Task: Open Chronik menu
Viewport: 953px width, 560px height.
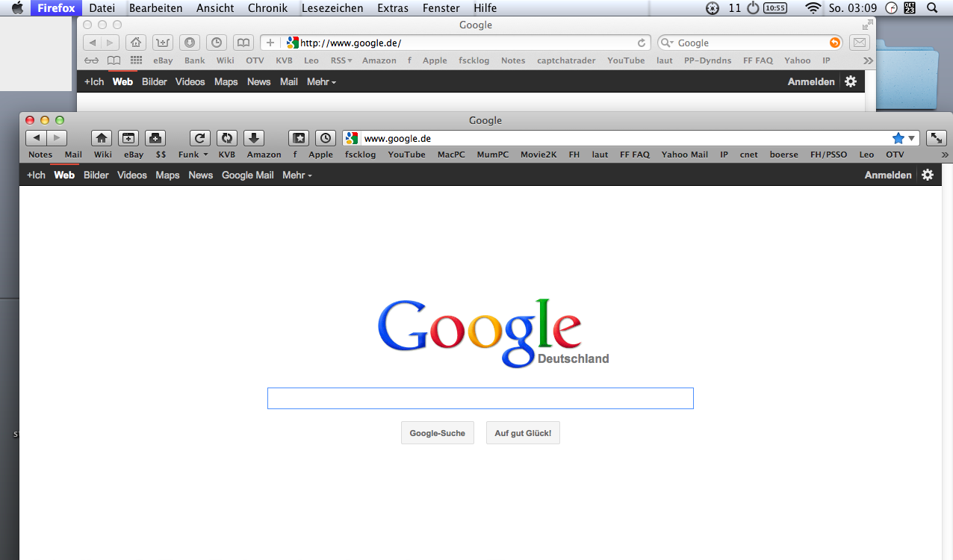Action: click(267, 8)
